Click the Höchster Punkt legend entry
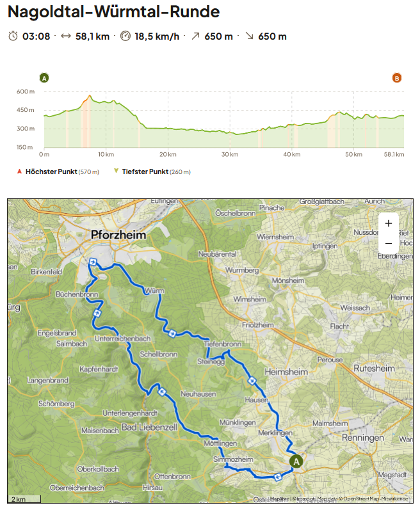 pos(58,171)
